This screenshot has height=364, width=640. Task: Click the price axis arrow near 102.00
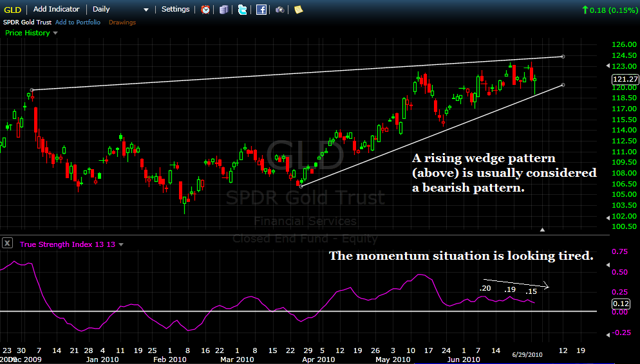click(608, 218)
